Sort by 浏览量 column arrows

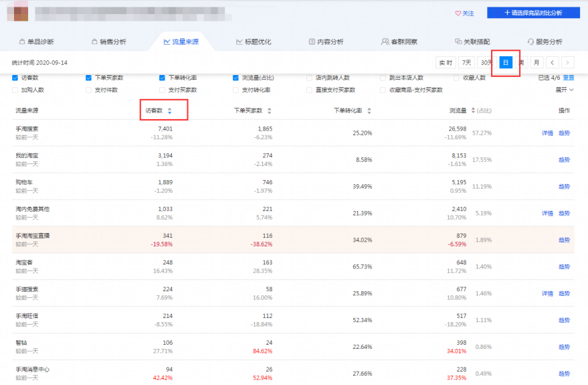pos(473,110)
